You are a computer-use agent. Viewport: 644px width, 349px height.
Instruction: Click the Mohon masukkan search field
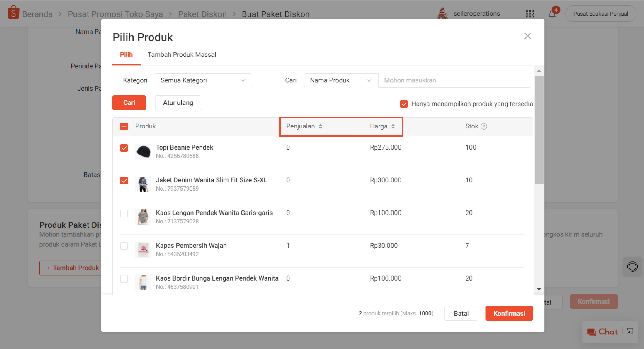pos(454,80)
